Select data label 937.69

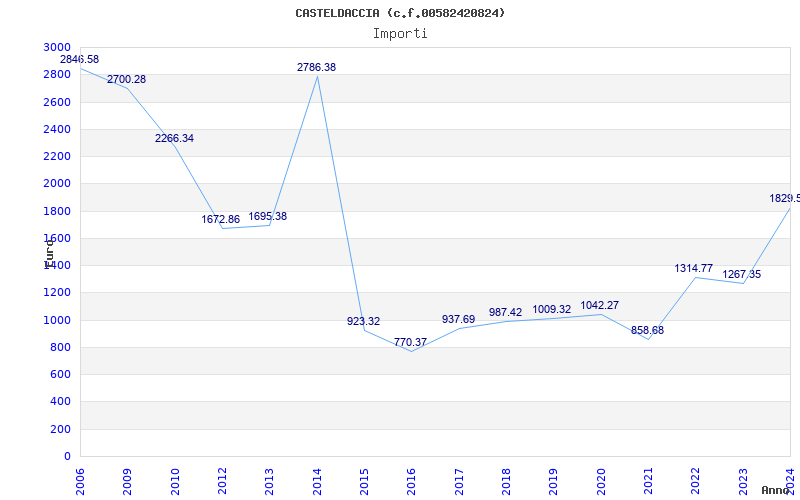pyautogui.click(x=458, y=319)
